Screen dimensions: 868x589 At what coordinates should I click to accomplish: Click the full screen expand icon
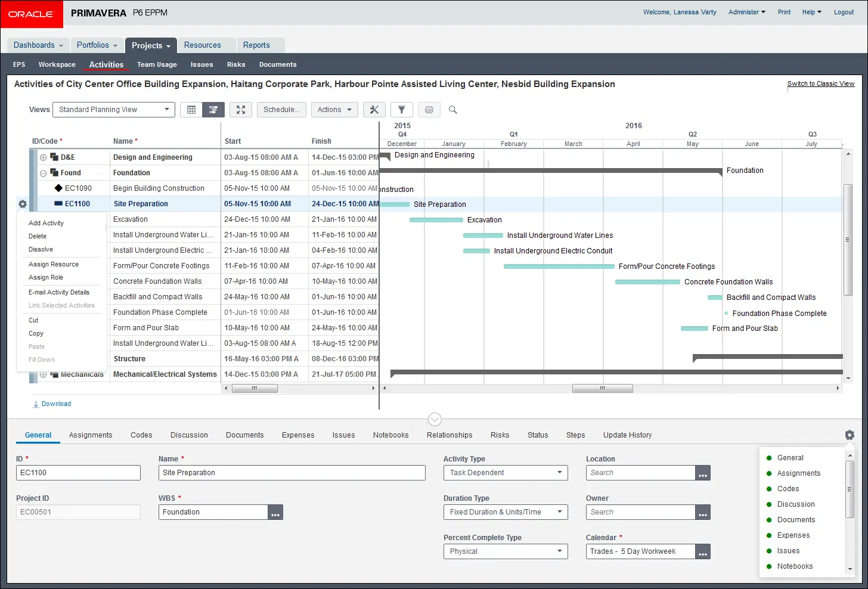(241, 110)
